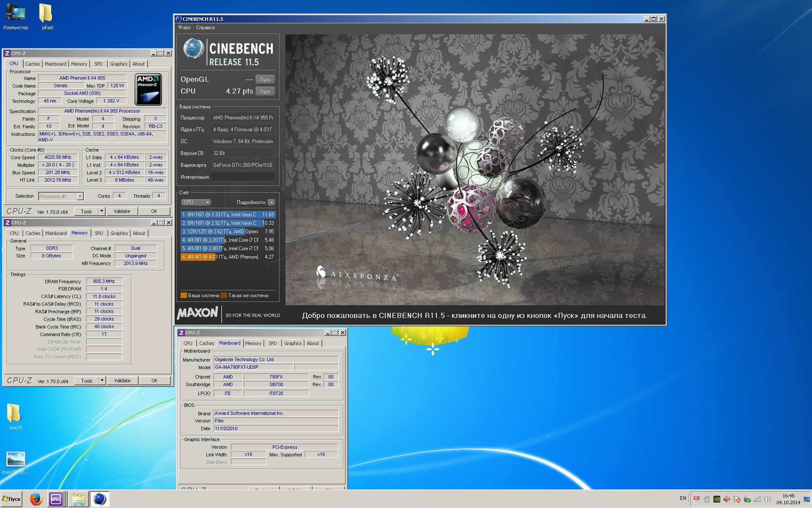The image size is (812, 508).
Task: Select the cine155555 image file on the desktop
Action: (x=16, y=463)
